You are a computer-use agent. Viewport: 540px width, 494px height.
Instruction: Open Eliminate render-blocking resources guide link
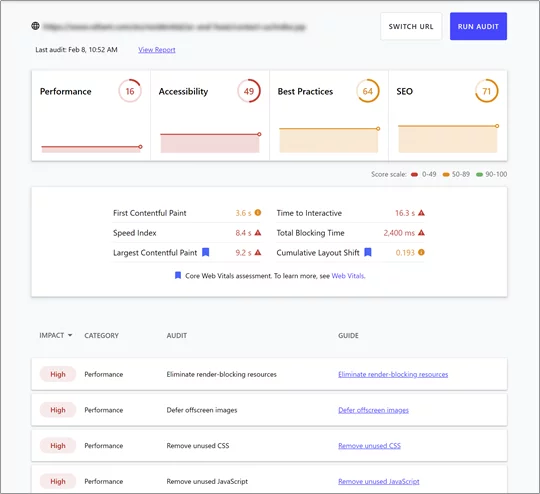(393, 374)
